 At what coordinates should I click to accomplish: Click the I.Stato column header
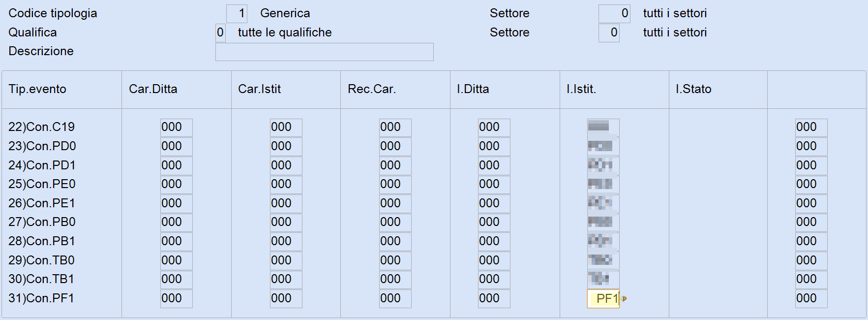[x=693, y=89]
